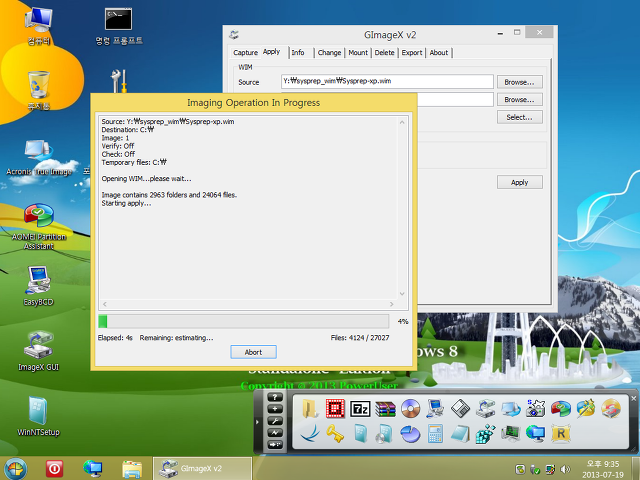Viewport: 640px width, 480px height.
Task: Open the gold key icon in the dock
Action: pyautogui.click(x=335, y=433)
